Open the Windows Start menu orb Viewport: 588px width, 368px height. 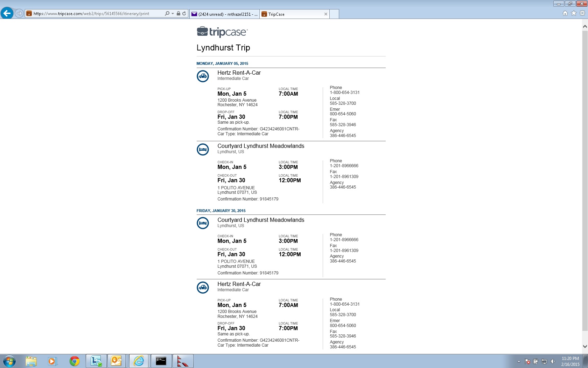(x=9, y=361)
